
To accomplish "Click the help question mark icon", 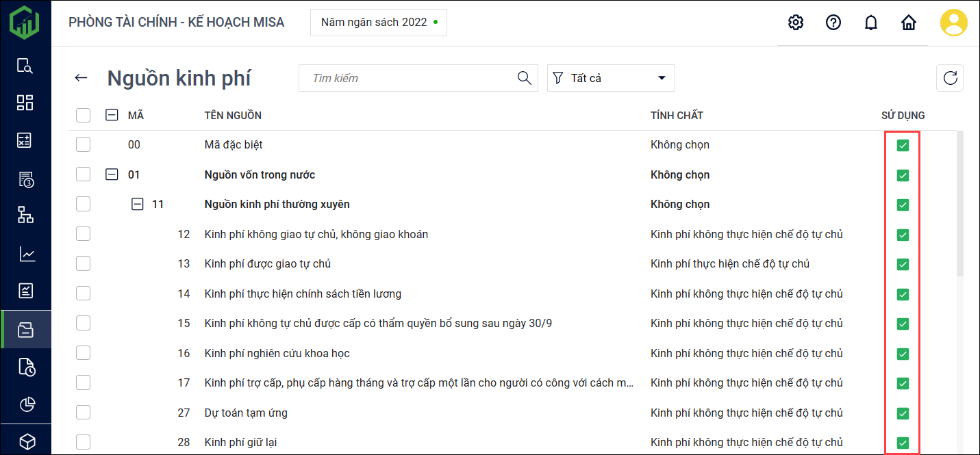I will coord(833,23).
